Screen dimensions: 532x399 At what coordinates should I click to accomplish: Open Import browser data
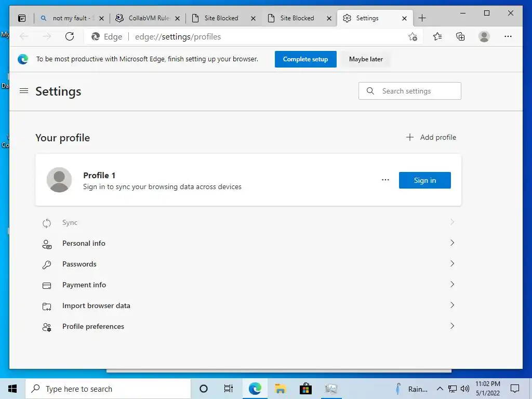coord(248,305)
